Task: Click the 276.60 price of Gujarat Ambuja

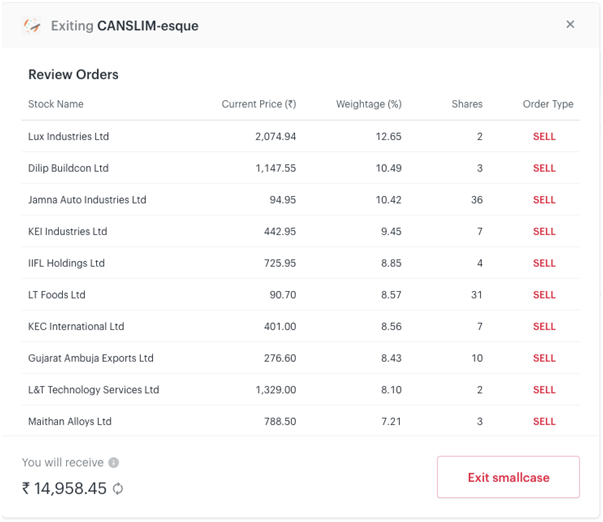Action: pos(280,358)
